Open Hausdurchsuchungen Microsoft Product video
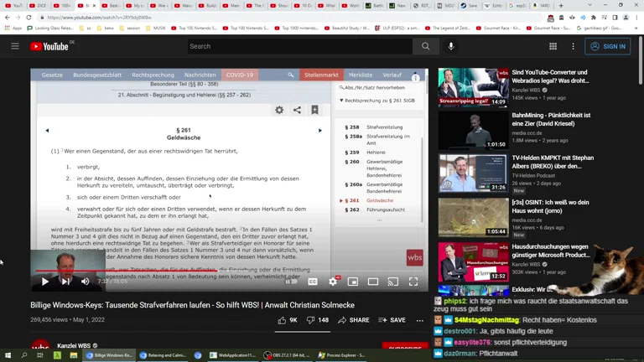 tap(551, 251)
